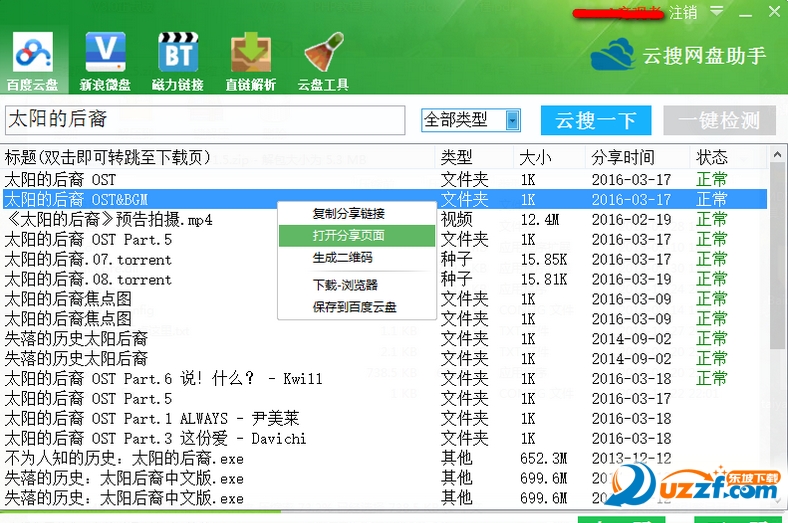Open the title bar dropdown menu arrow
788x523 pixels.
pyautogui.click(x=717, y=11)
